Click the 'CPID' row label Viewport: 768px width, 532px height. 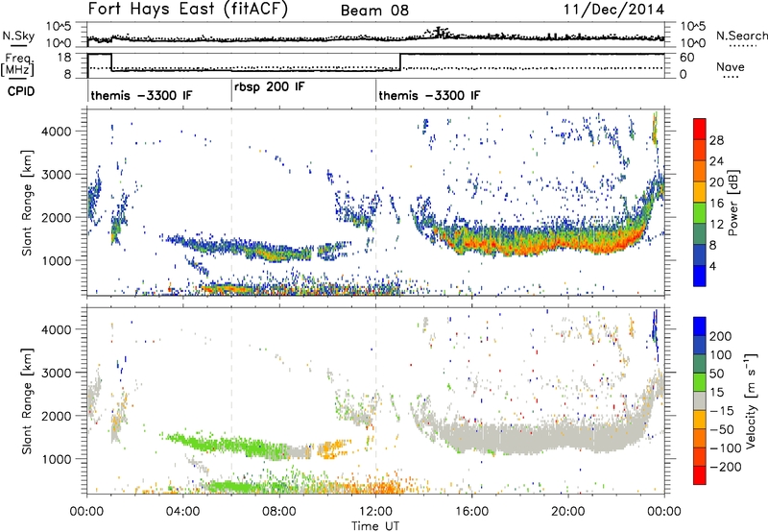point(21,91)
